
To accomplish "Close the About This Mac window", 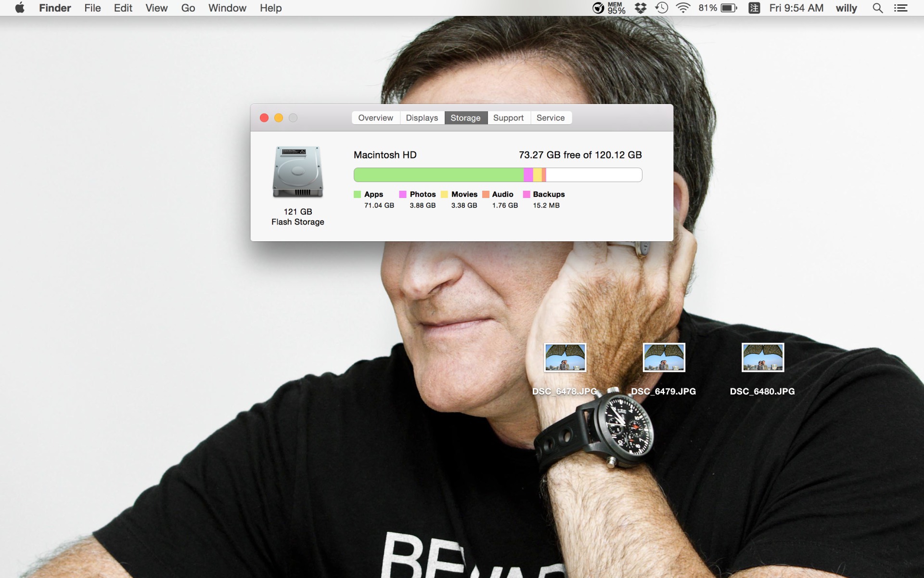I will pos(264,118).
